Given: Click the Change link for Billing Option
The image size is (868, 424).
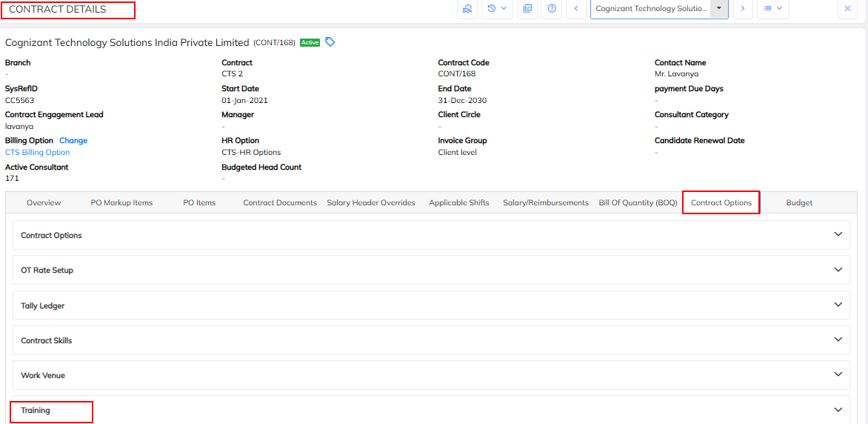Looking at the screenshot, I should (x=73, y=141).
